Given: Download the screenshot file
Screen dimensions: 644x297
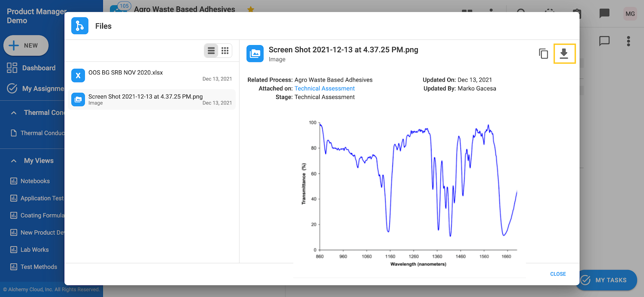Looking at the screenshot, I should (x=564, y=53).
